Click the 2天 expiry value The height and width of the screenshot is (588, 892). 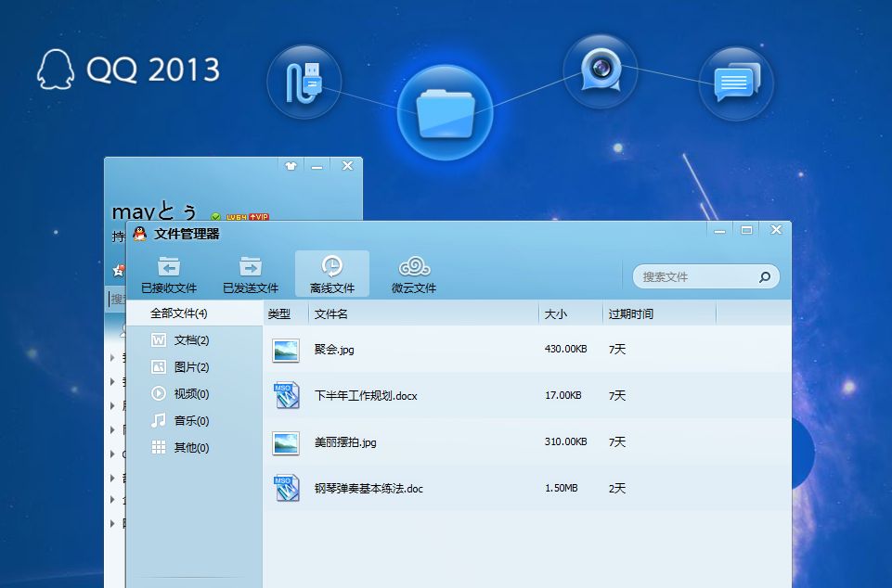click(617, 489)
